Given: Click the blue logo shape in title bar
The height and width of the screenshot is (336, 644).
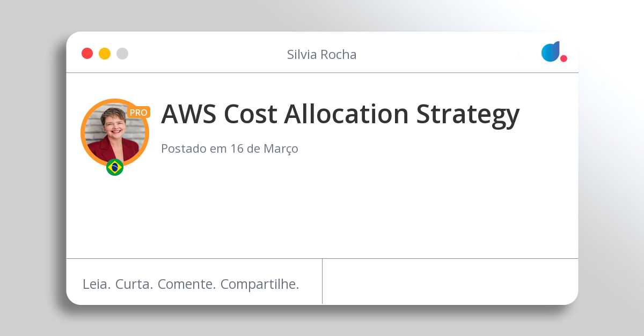Looking at the screenshot, I should click(550, 51).
